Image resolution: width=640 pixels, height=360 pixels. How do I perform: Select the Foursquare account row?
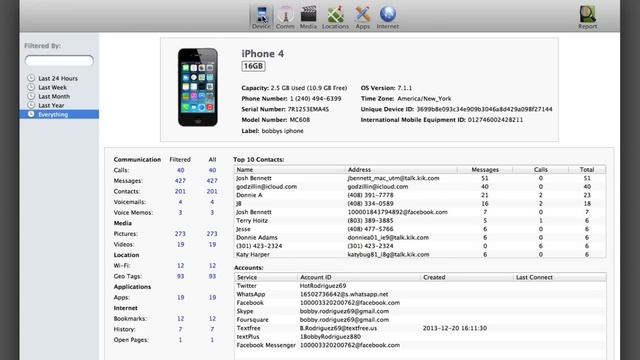[420, 320]
